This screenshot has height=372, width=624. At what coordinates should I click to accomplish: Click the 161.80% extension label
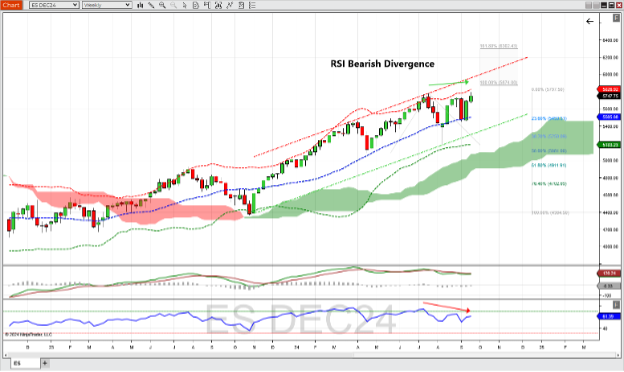(498, 46)
